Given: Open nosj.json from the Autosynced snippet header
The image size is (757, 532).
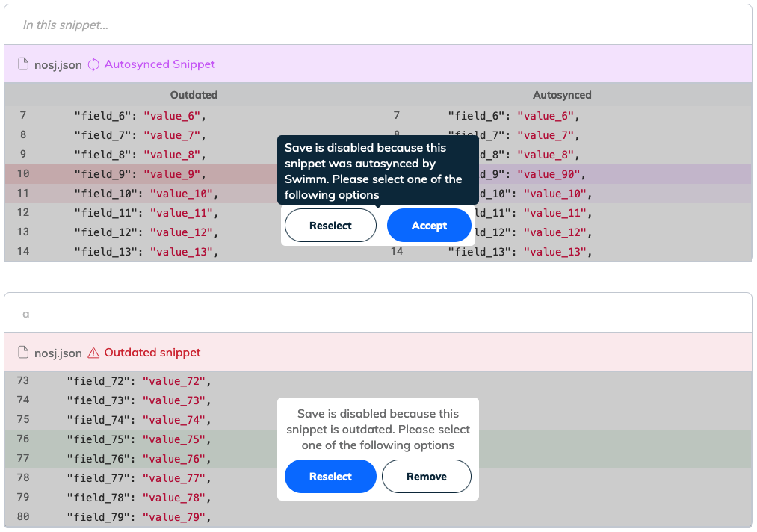Looking at the screenshot, I should pos(58,64).
